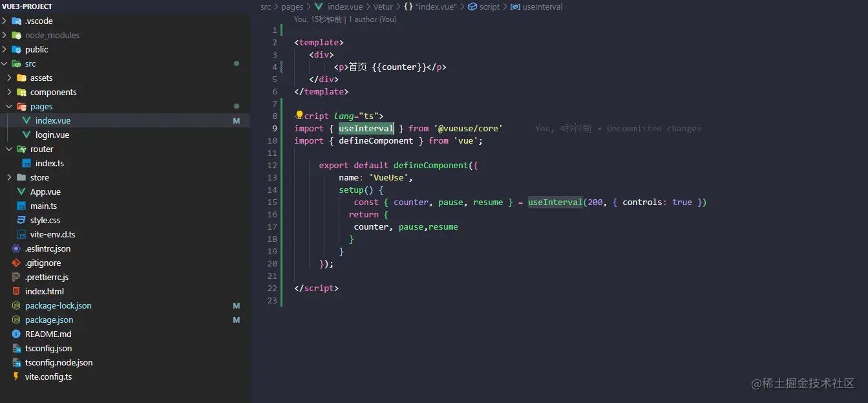Viewport: 868px width, 403px height.
Task: Click the store folder icon
Action: pyautogui.click(x=21, y=177)
